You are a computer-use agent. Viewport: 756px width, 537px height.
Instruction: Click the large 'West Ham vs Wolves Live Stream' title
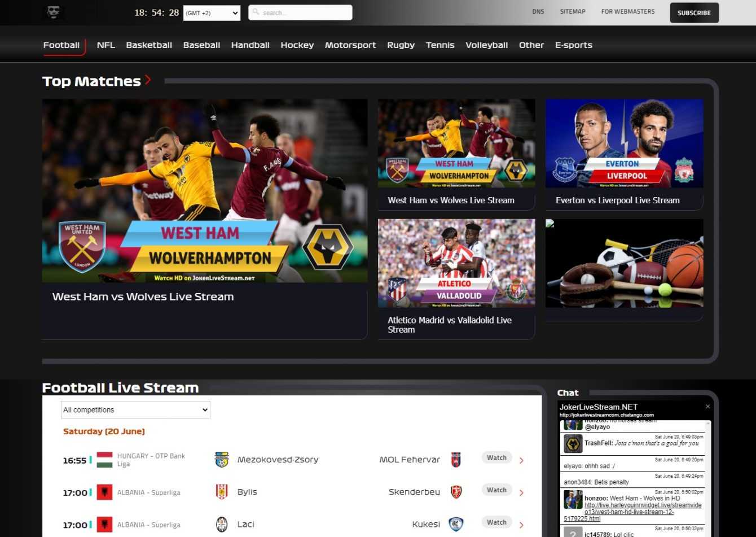(x=143, y=296)
